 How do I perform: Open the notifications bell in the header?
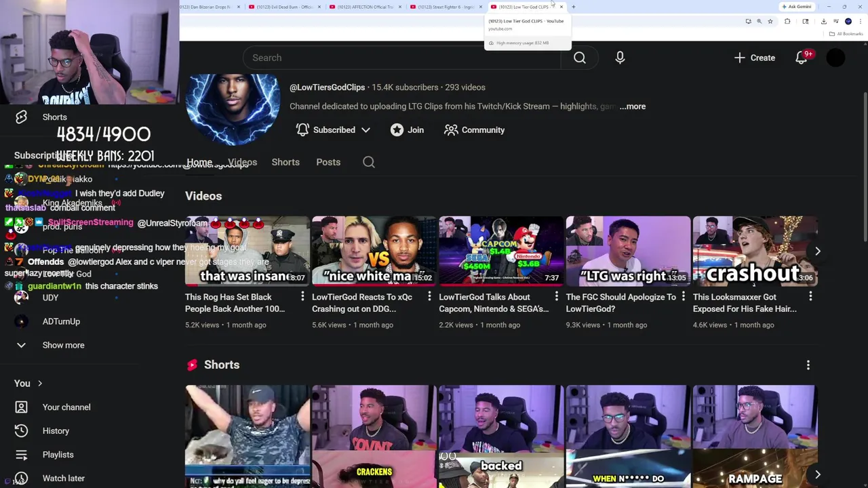(802, 58)
